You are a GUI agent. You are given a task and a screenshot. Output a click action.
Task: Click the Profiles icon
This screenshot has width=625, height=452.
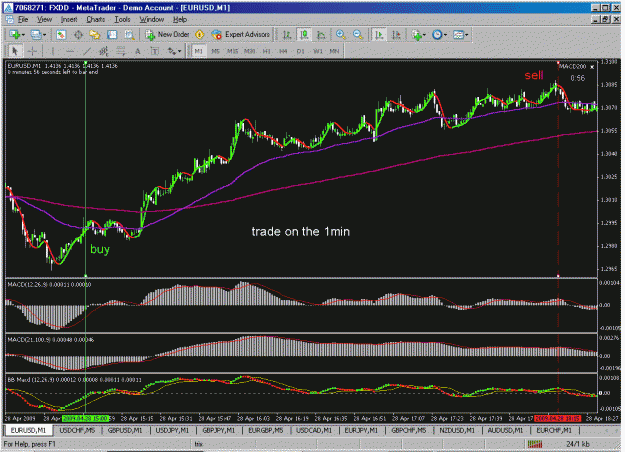(x=36, y=35)
